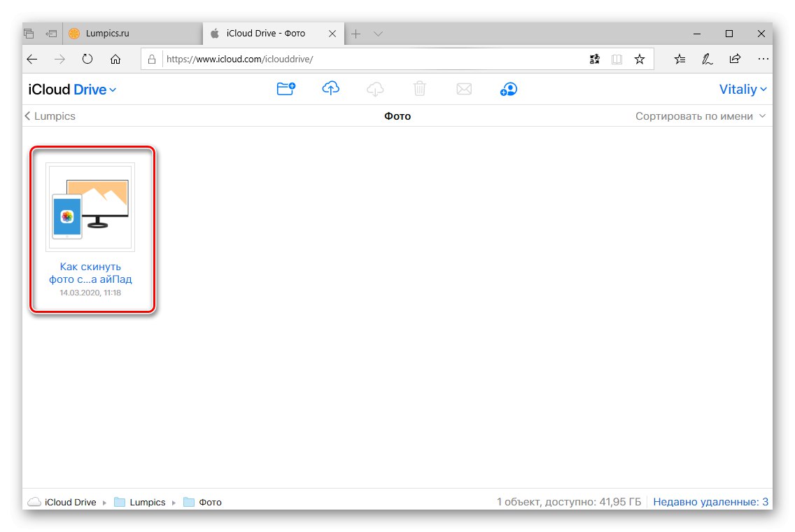Open the browser home page

(115, 59)
